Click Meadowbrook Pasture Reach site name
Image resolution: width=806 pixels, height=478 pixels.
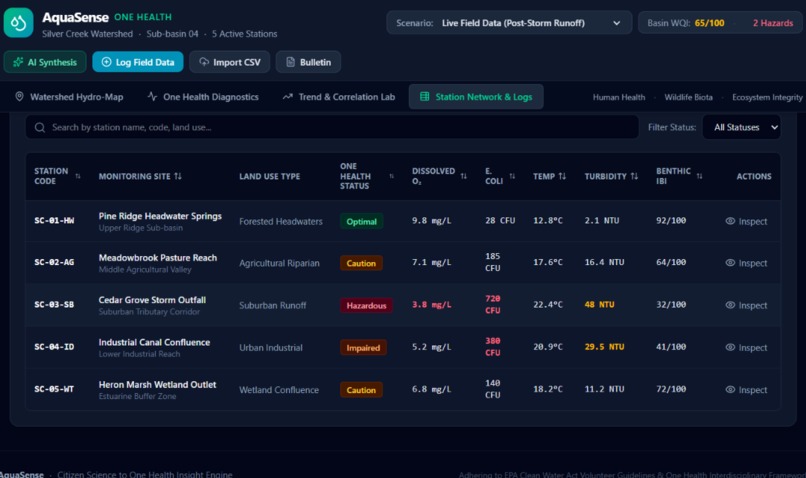158,258
